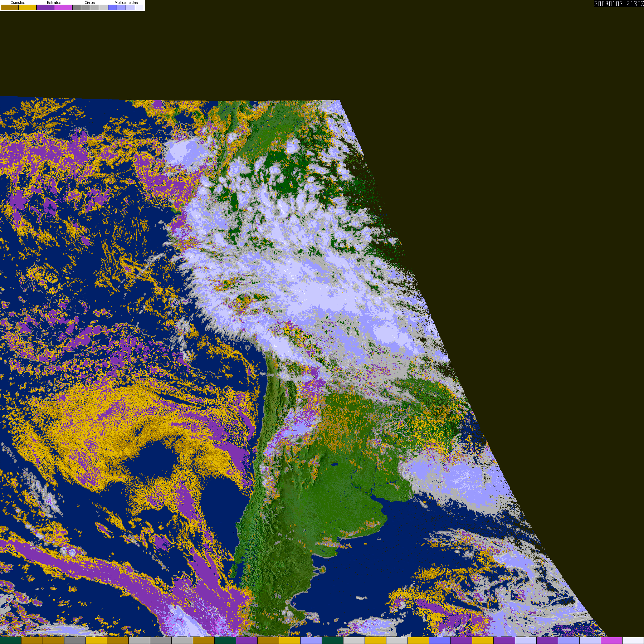
Task: Click the Cirros legend label
Action: [x=90, y=3]
